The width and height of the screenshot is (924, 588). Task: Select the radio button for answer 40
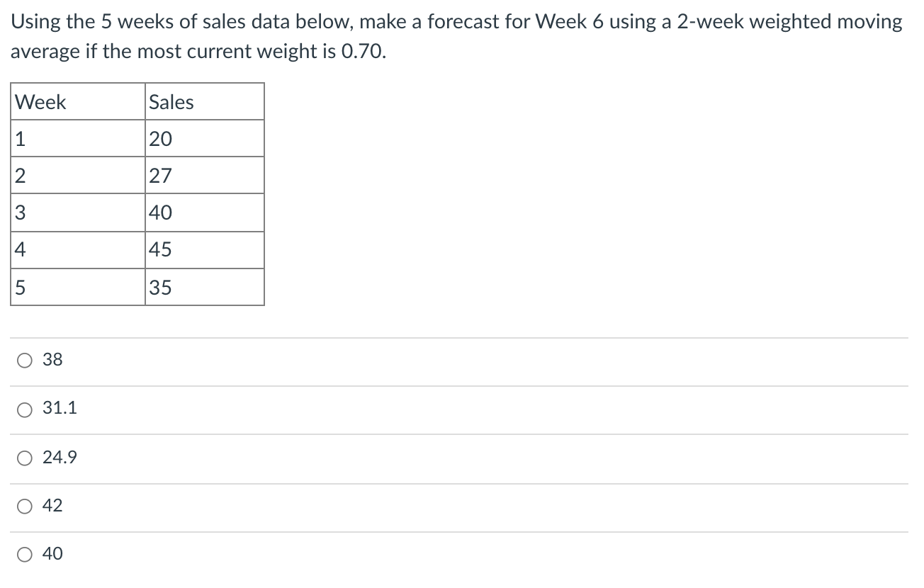click(x=25, y=554)
